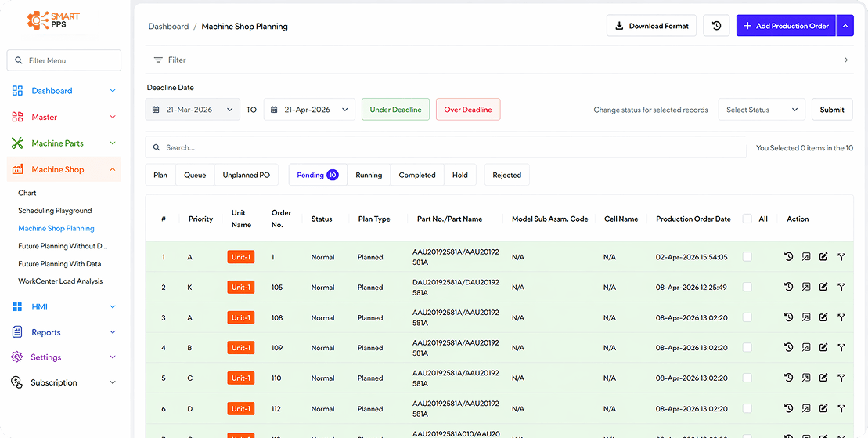868x438 pixels.
Task: Check the All checkbox in table header
Action: point(747,219)
